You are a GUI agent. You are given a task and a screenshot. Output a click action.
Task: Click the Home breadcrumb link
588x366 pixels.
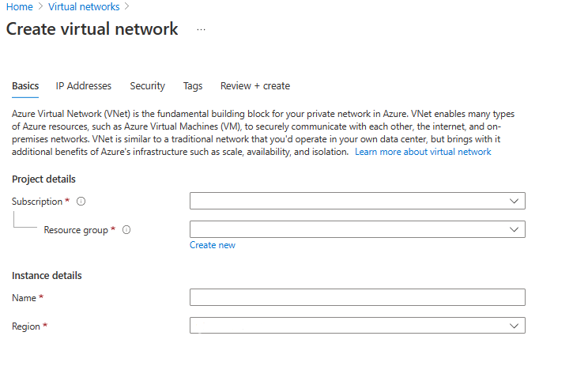20,6
